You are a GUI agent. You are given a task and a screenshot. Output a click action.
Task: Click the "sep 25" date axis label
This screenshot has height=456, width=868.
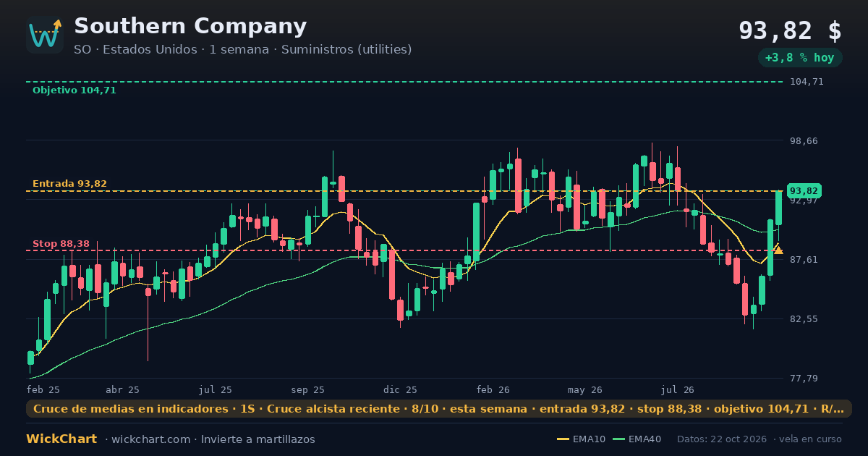[x=308, y=389]
